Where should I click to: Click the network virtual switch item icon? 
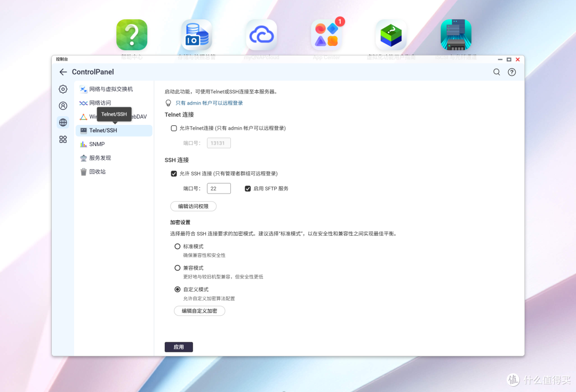pyautogui.click(x=83, y=89)
